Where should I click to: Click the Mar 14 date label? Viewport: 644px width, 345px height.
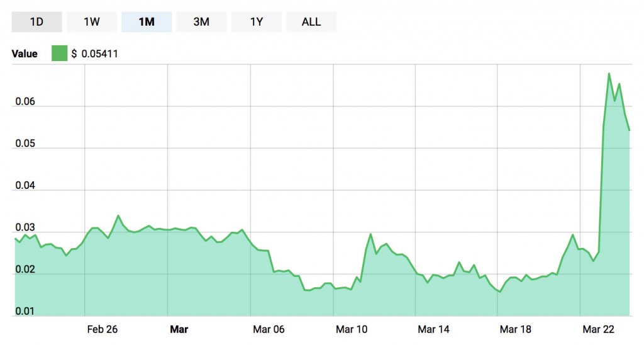[433, 329]
